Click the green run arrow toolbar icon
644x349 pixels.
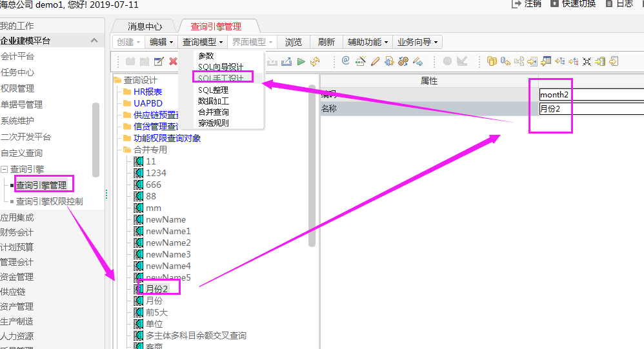(301, 61)
